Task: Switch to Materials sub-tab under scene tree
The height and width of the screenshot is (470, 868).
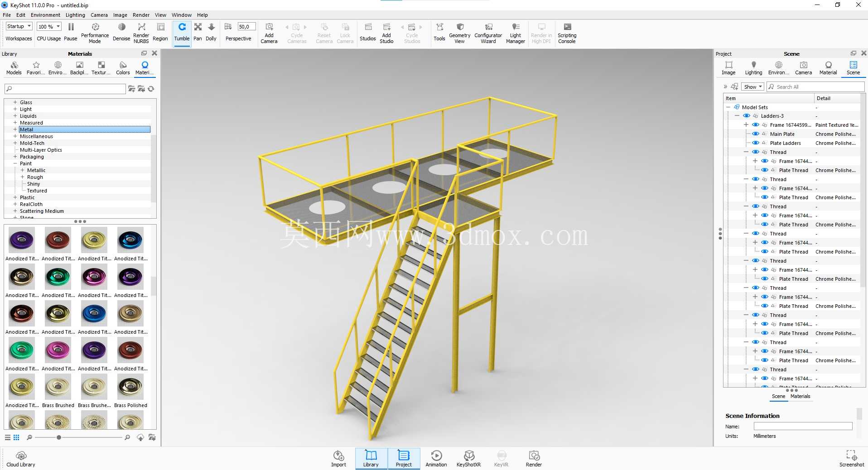Action: pos(800,396)
